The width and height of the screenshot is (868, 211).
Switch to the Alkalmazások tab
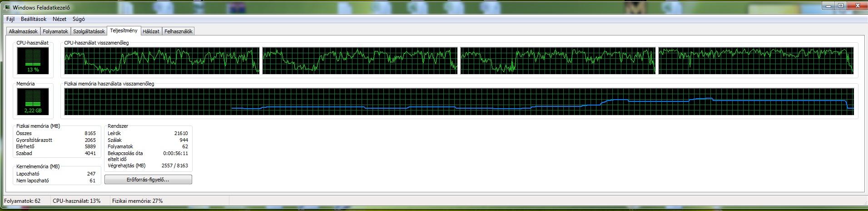23,31
